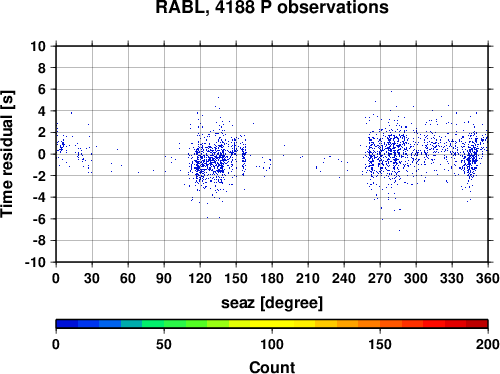
Task: Click the 270 tick label on x-axis
Action: click(380, 278)
